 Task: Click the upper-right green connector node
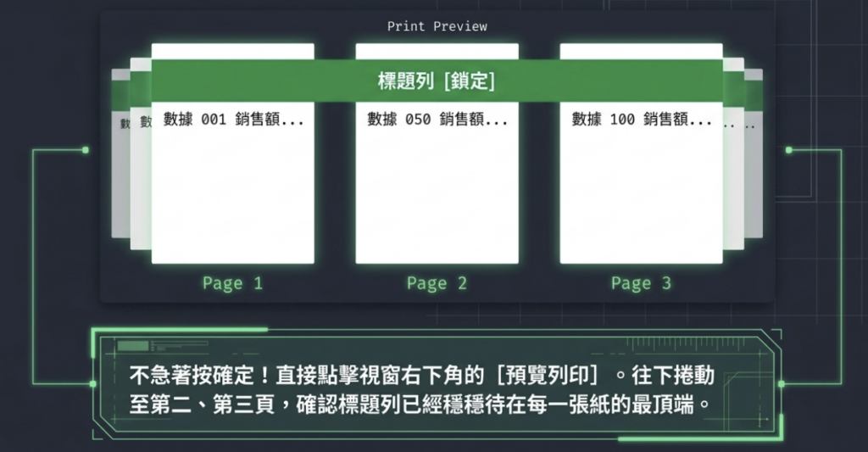(x=788, y=150)
